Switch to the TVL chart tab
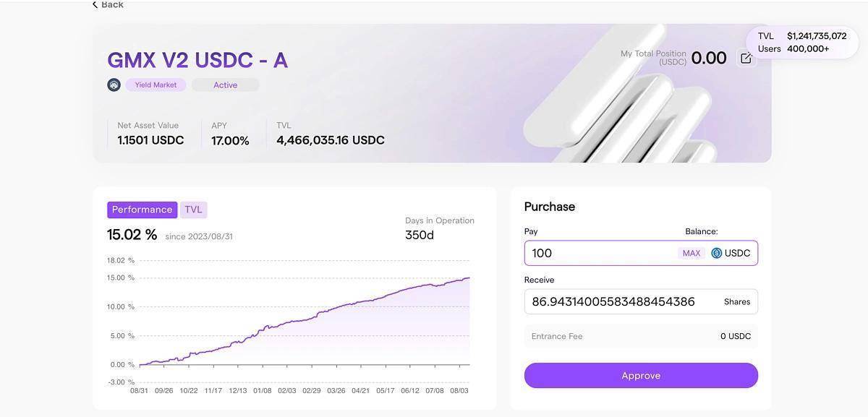Screen dimensions: 868x417 coord(193,209)
